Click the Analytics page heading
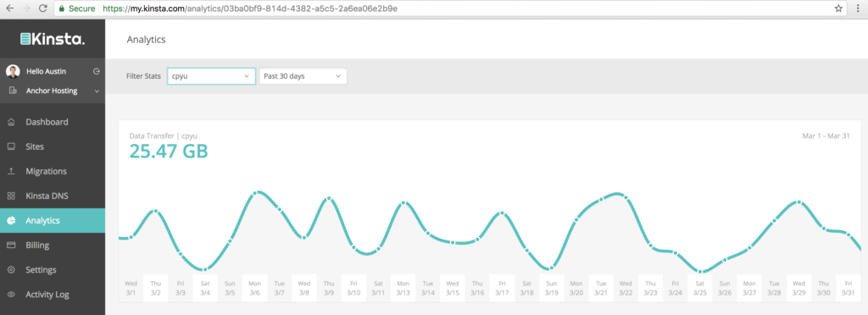Viewport: 868px width, 315px height. click(x=146, y=39)
